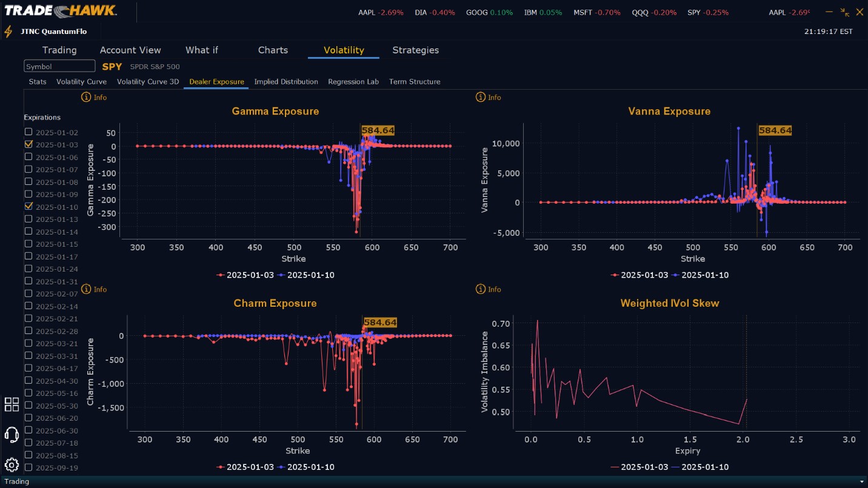
Task: Open the settings gear icon
Action: pos(12,465)
